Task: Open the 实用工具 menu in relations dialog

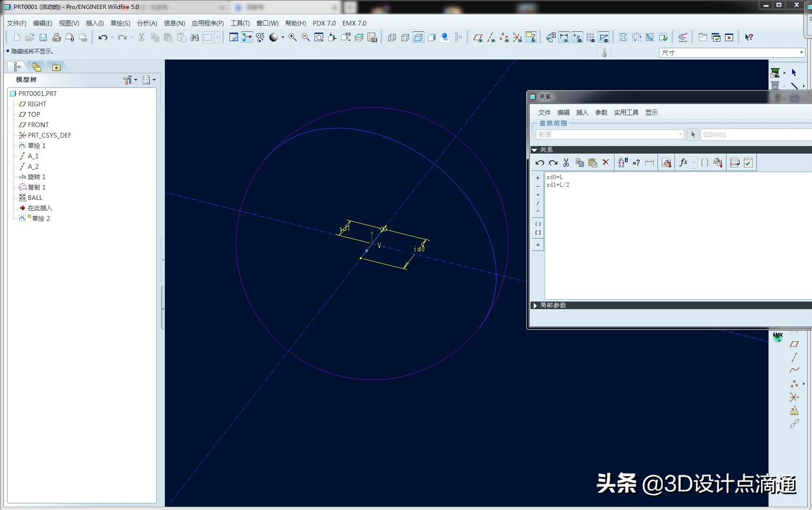Action: (626, 112)
